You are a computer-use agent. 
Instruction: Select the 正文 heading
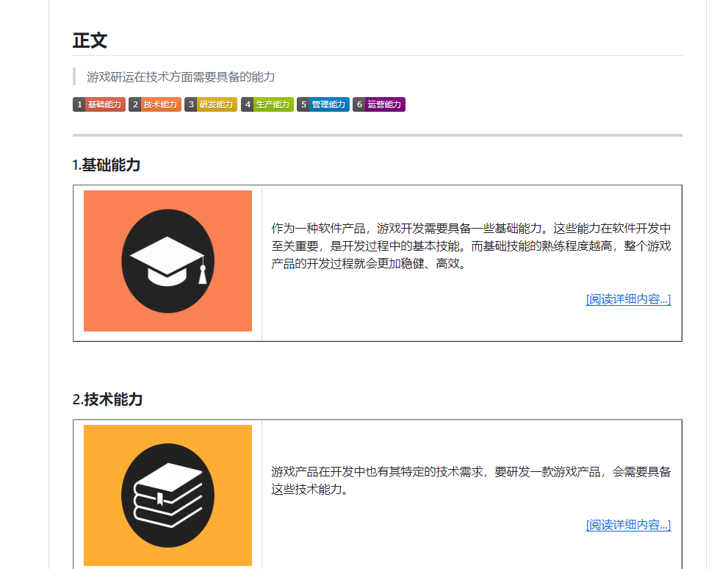click(x=90, y=40)
